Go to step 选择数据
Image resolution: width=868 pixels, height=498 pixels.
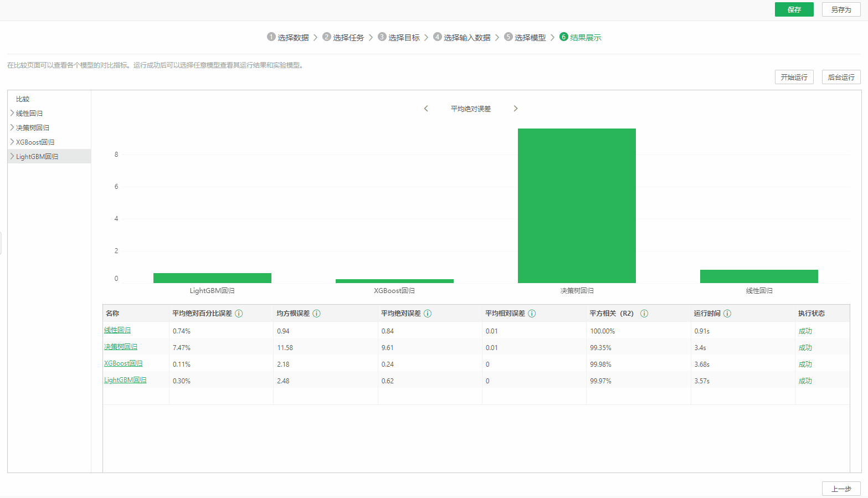click(x=288, y=37)
